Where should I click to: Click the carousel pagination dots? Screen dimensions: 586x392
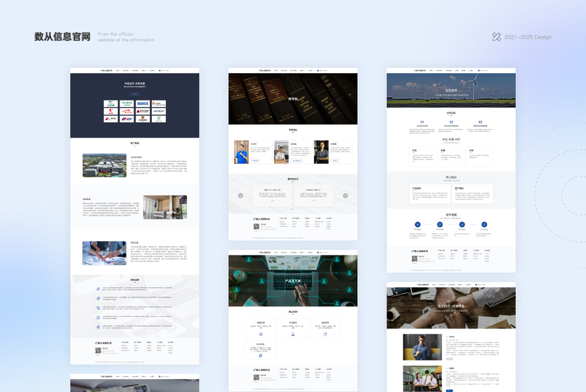click(x=292, y=210)
